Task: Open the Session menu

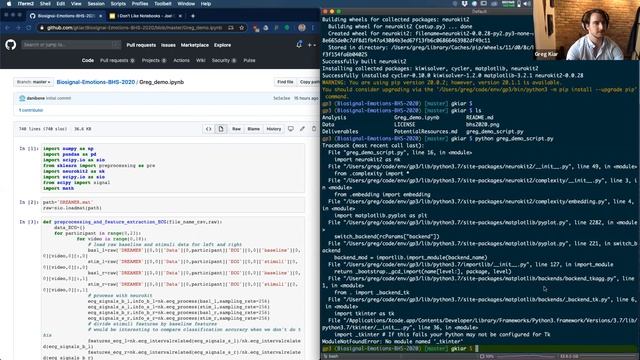Action: 96,4
